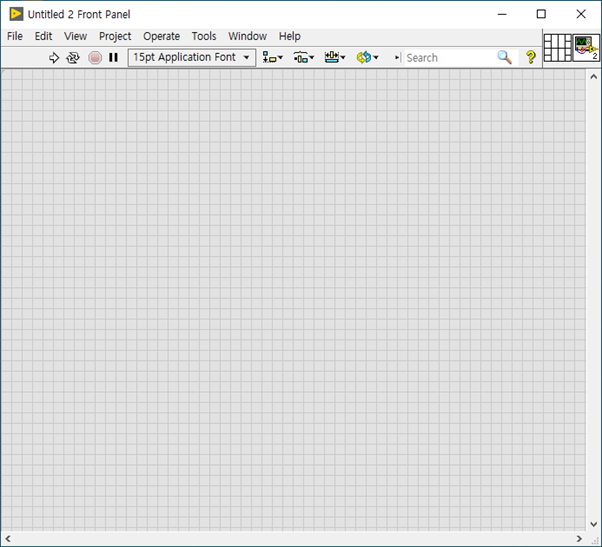The width and height of the screenshot is (602, 547).
Task: Click into the Search field
Action: point(450,58)
